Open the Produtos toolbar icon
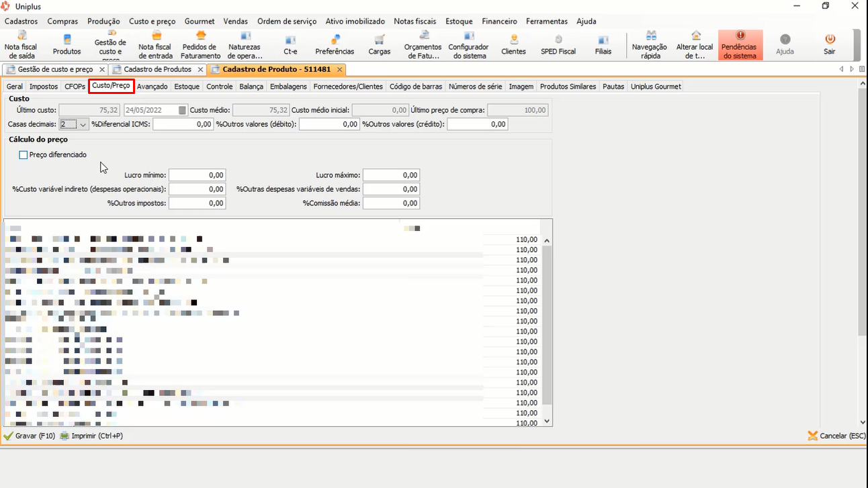Viewport: 868px width, 488px height. pyautogui.click(x=67, y=44)
